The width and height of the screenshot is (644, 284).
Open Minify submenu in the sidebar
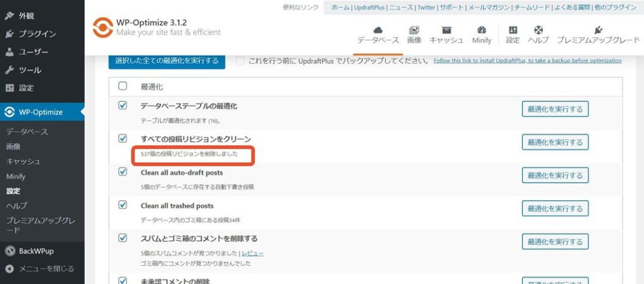[x=16, y=176]
